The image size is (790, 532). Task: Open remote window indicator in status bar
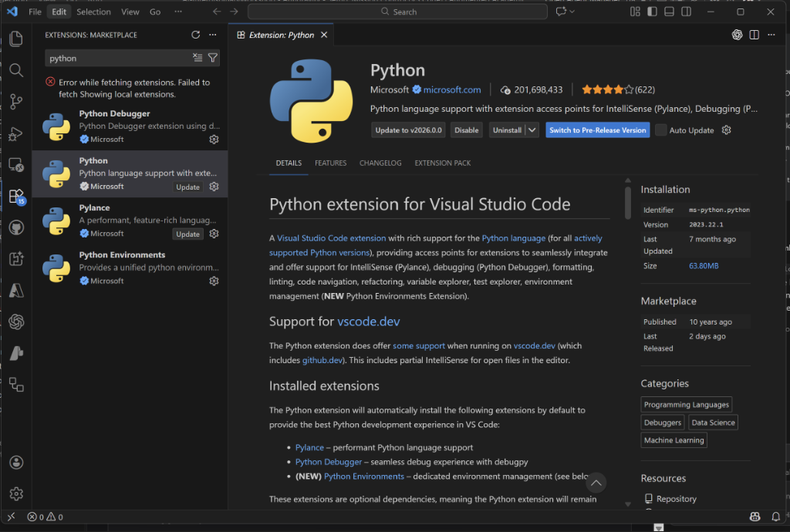click(x=11, y=517)
